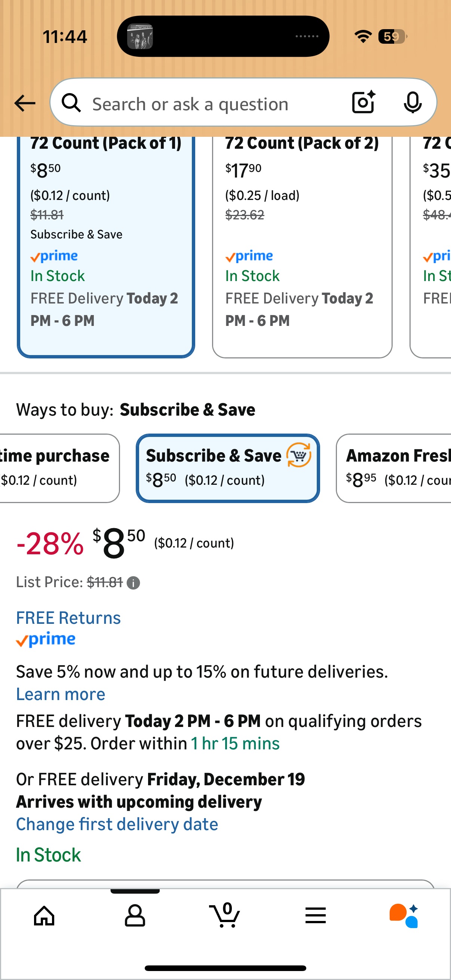Open the Home tab icon
The image size is (451, 980).
[44, 915]
